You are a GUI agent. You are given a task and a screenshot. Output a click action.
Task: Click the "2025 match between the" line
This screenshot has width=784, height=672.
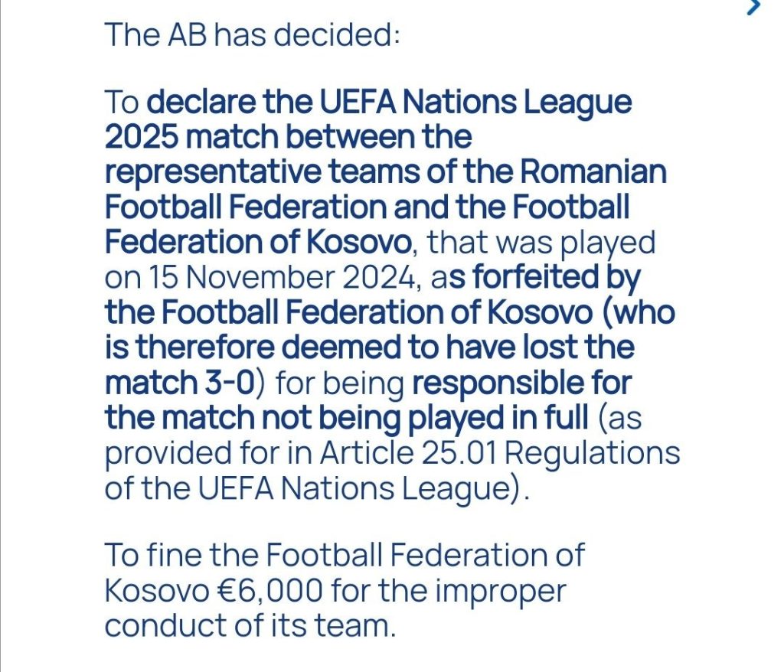tap(288, 138)
